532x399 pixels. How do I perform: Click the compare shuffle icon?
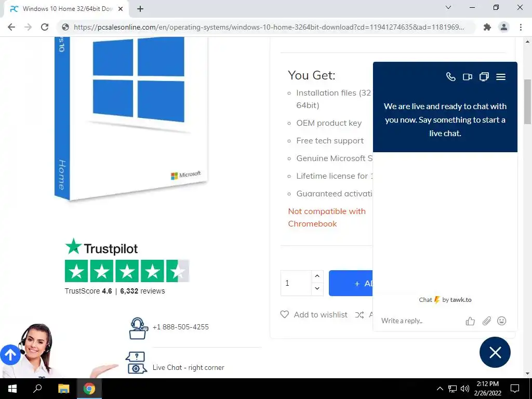click(360, 315)
